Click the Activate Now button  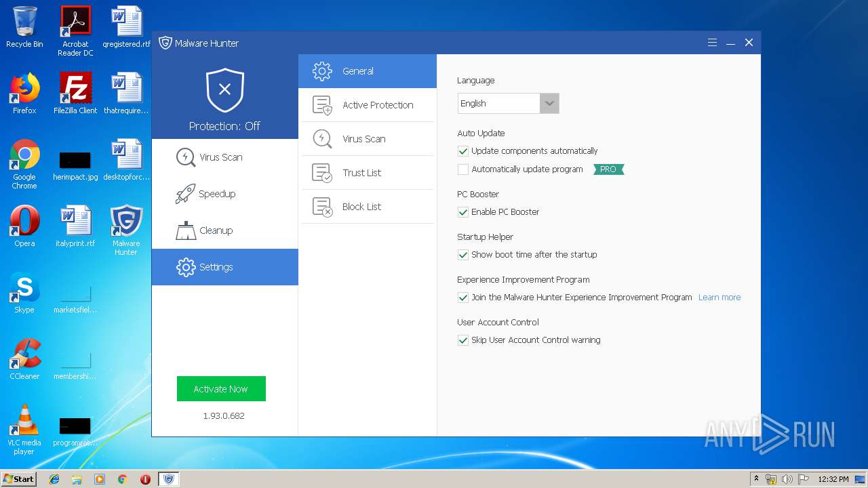pyautogui.click(x=221, y=389)
